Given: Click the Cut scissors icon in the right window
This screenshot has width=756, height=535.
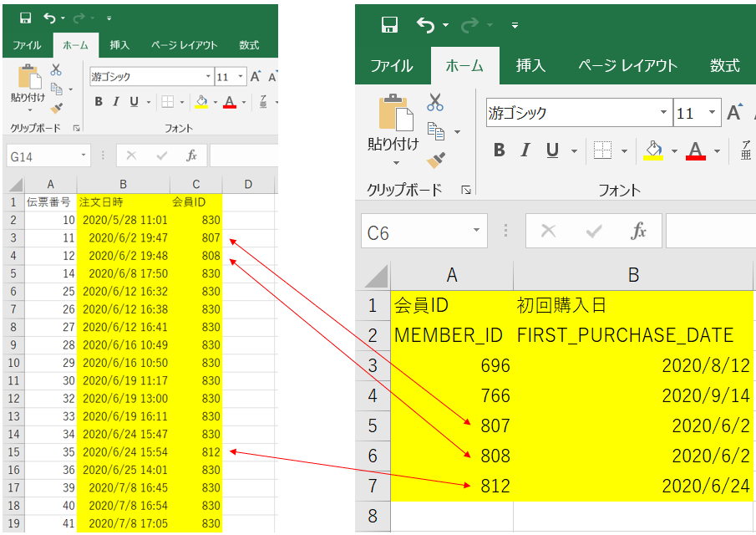Looking at the screenshot, I should pyautogui.click(x=435, y=103).
